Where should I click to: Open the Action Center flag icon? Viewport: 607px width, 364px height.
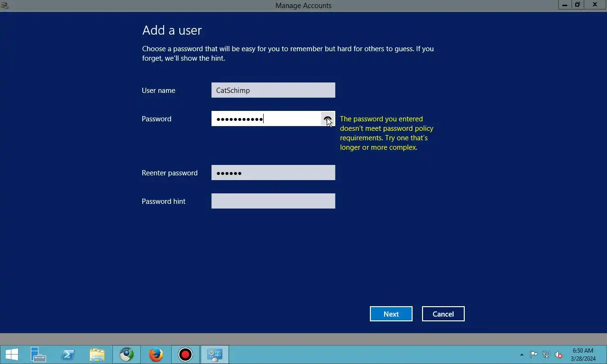(533, 355)
